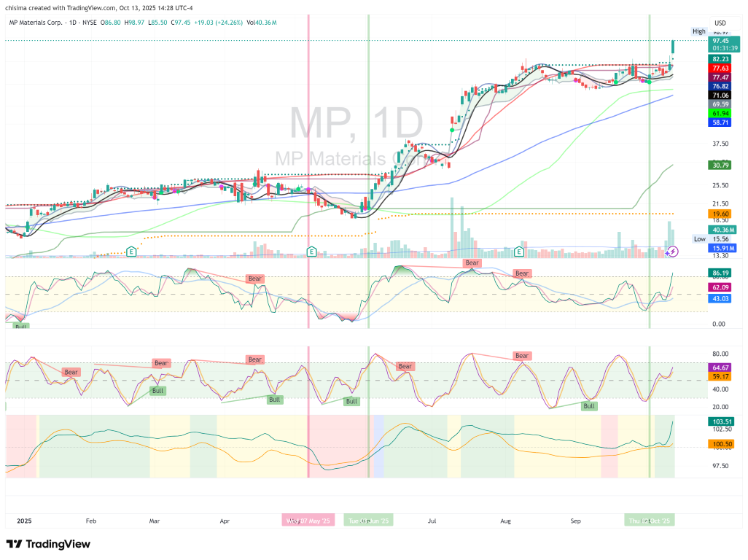Screen dimensions: 748x560
Task: Click the dark blue 76.82 label
Action: pyautogui.click(x=720, y=86)
